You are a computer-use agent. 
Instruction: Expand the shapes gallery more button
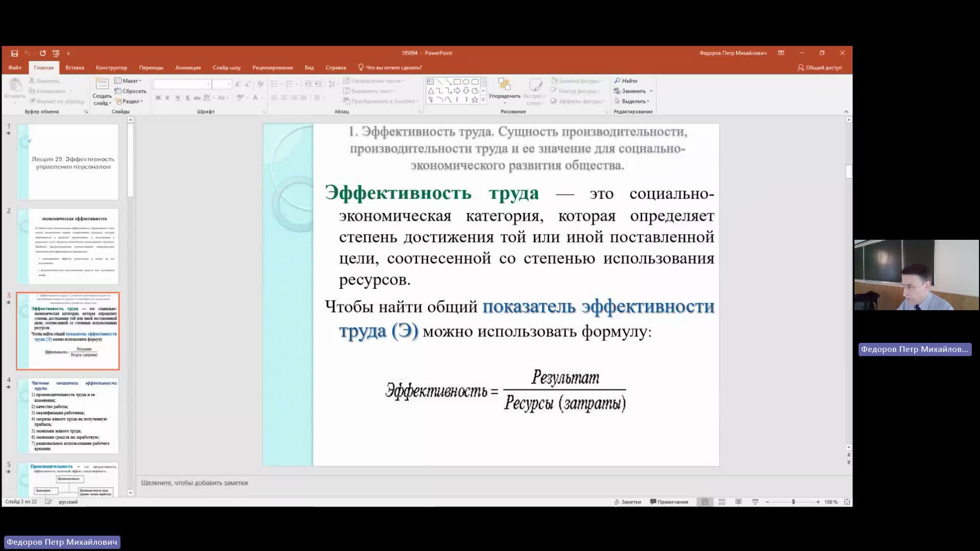(x=483, y=100)
